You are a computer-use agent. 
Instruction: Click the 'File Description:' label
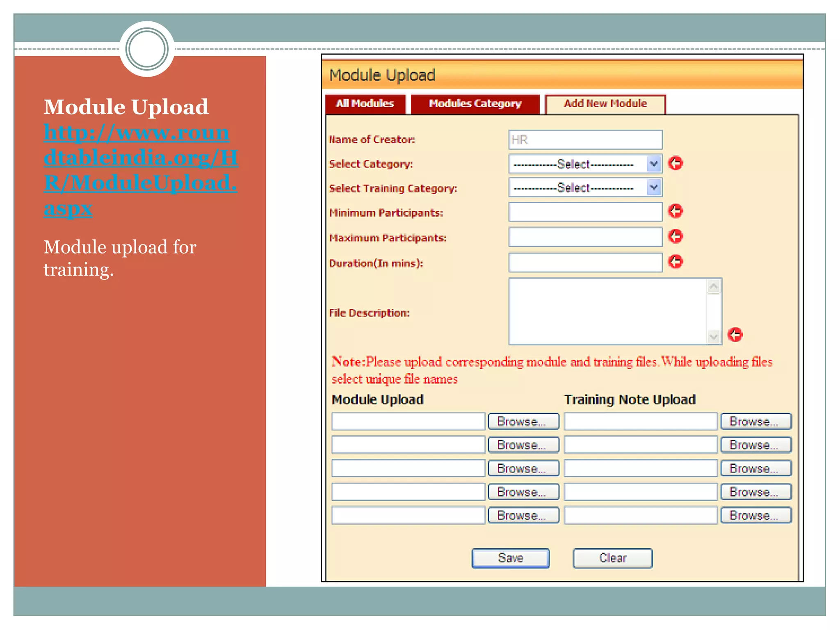click(369, 313)
